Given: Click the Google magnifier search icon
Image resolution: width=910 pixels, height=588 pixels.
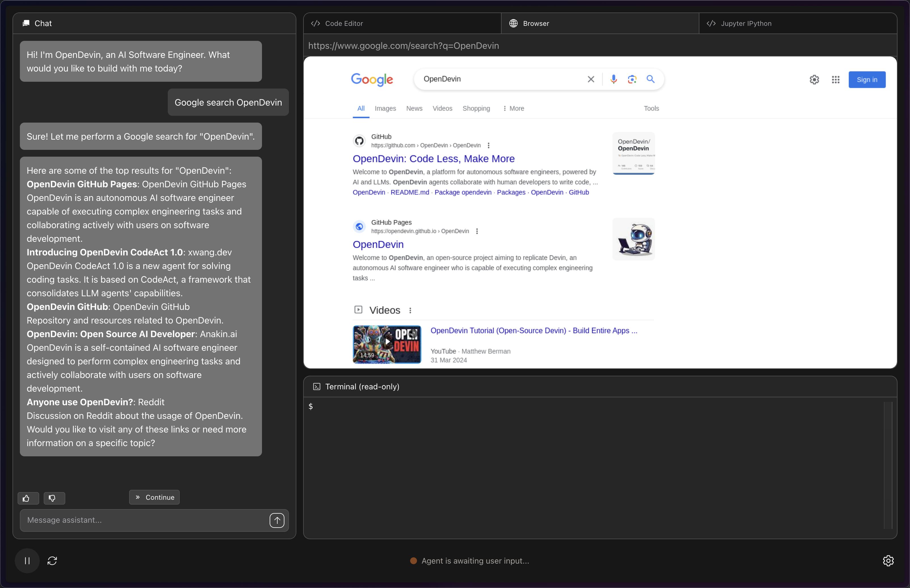Looking at the screenshot, I should coord(650,79).
